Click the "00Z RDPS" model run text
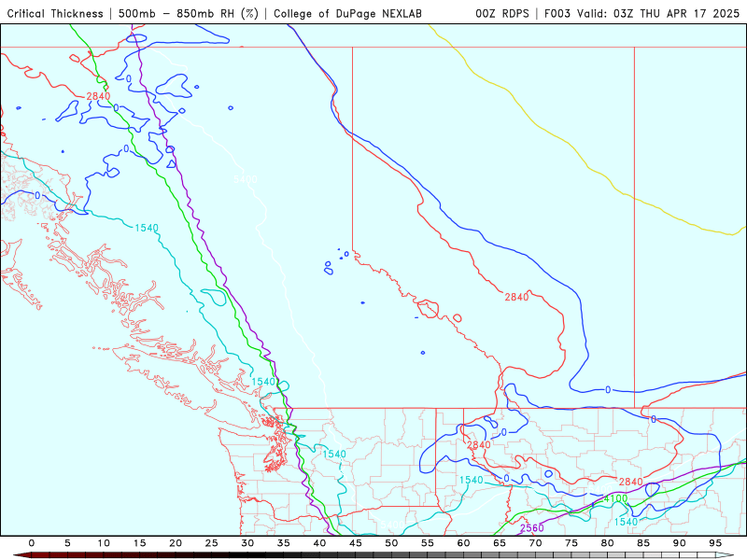 coord(502,13)
